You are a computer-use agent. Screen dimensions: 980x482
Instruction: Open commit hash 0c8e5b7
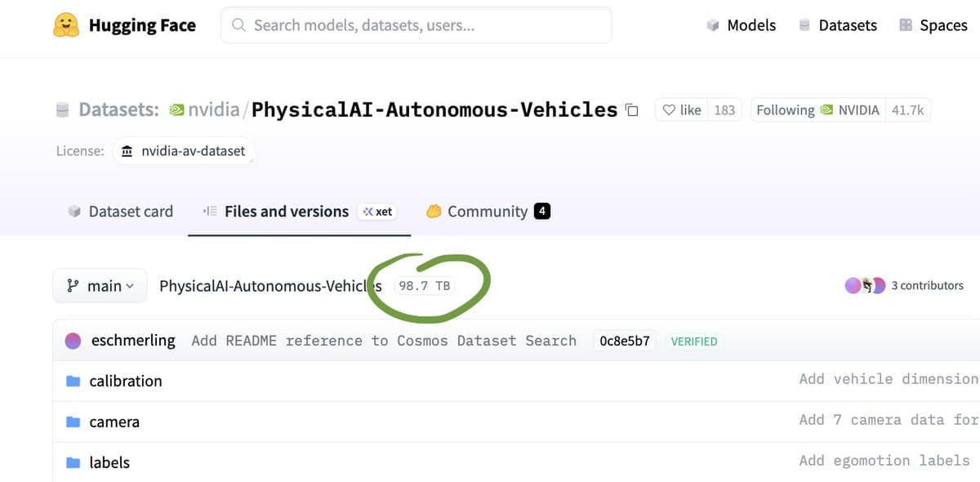(x=625, y=341)
